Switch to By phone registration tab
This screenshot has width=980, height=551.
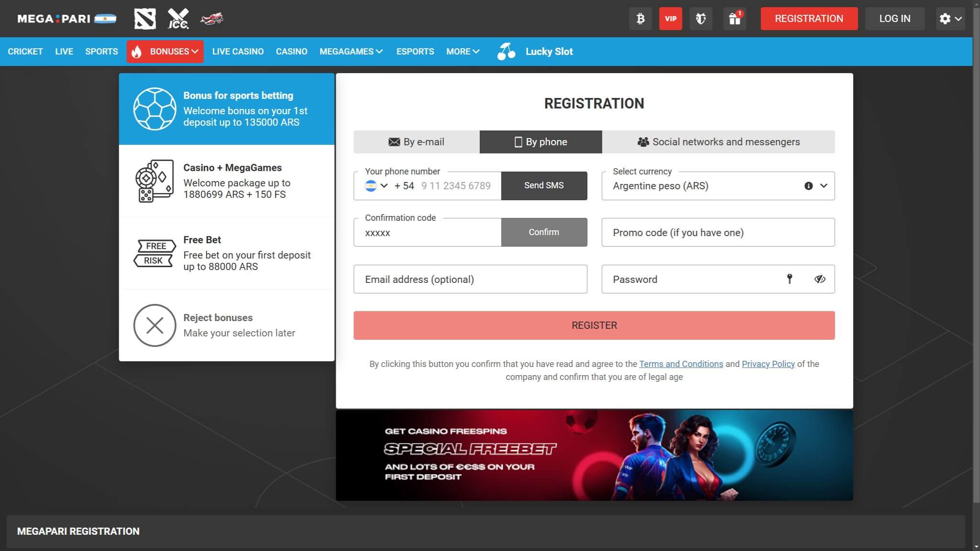[x=541, y=142]
